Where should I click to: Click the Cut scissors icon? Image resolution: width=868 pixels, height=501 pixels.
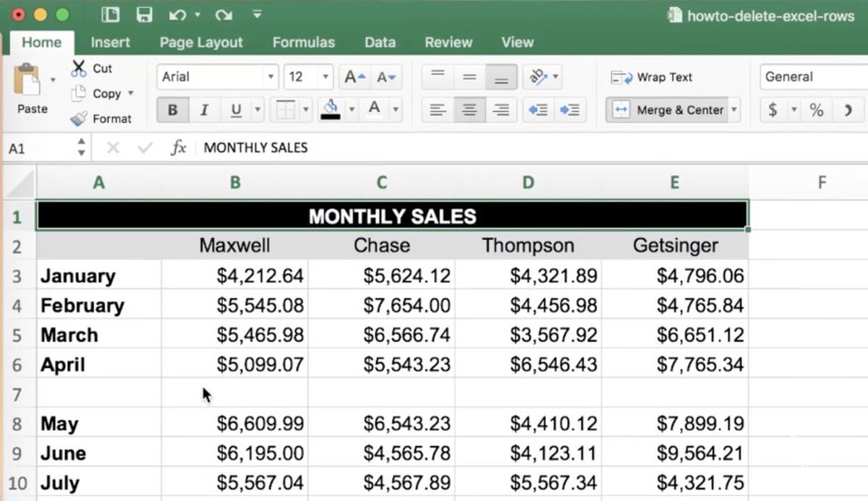79,68
